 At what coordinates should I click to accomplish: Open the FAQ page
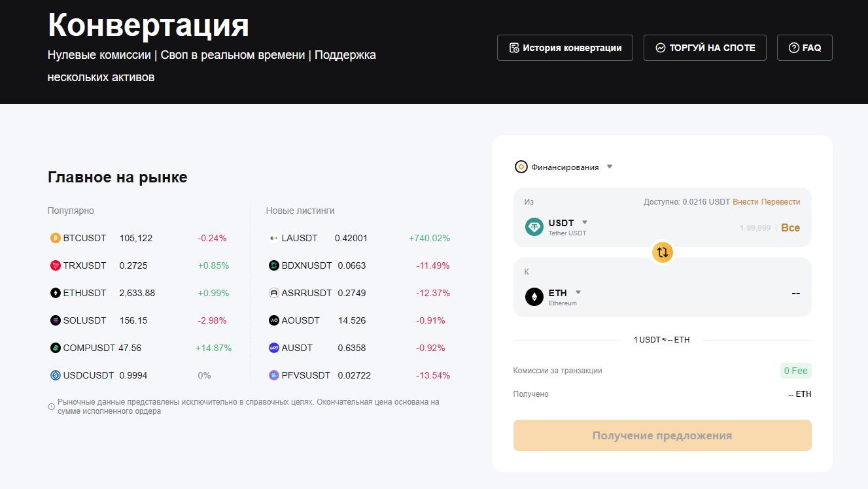point(805,48)
